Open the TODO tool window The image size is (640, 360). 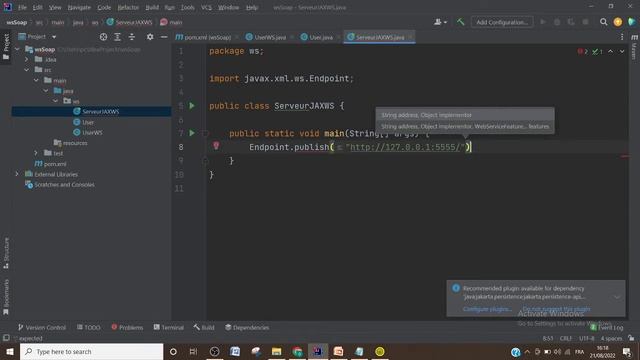pos(89,327)
